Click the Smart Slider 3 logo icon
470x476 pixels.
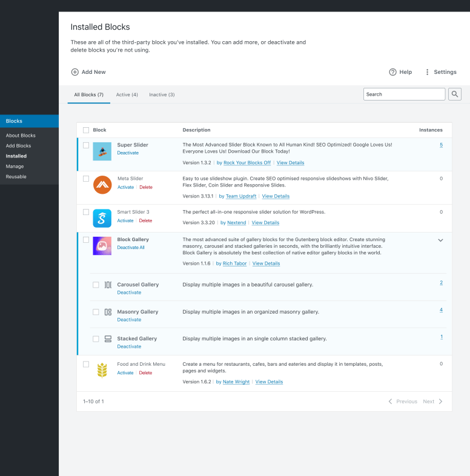coord(102,218)
